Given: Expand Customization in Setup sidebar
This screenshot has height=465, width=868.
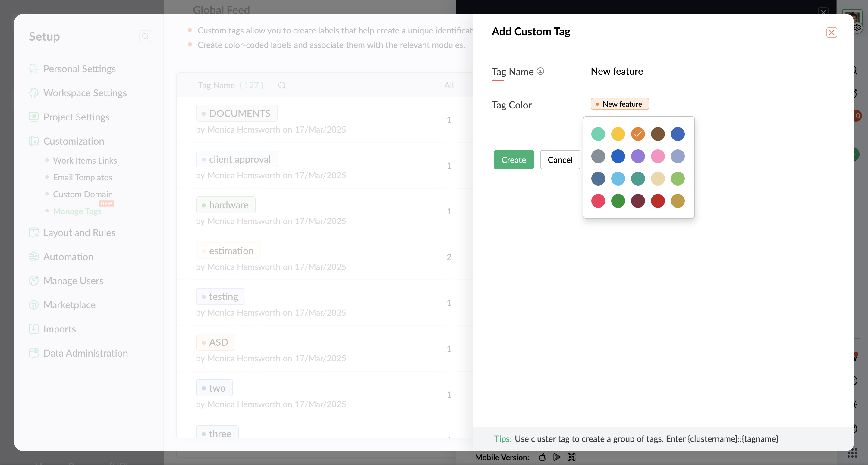Looking at the screenshot, I should click(x=74, y=141).
